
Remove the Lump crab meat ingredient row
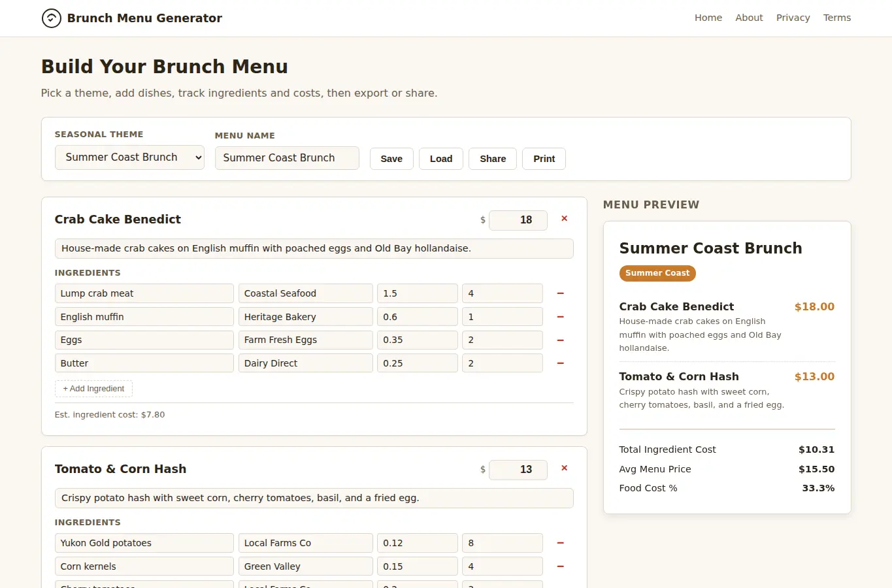click(560, 293)
